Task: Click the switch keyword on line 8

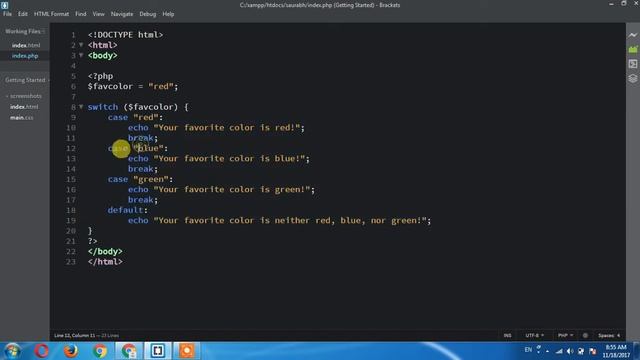Action: coord(103,107)
